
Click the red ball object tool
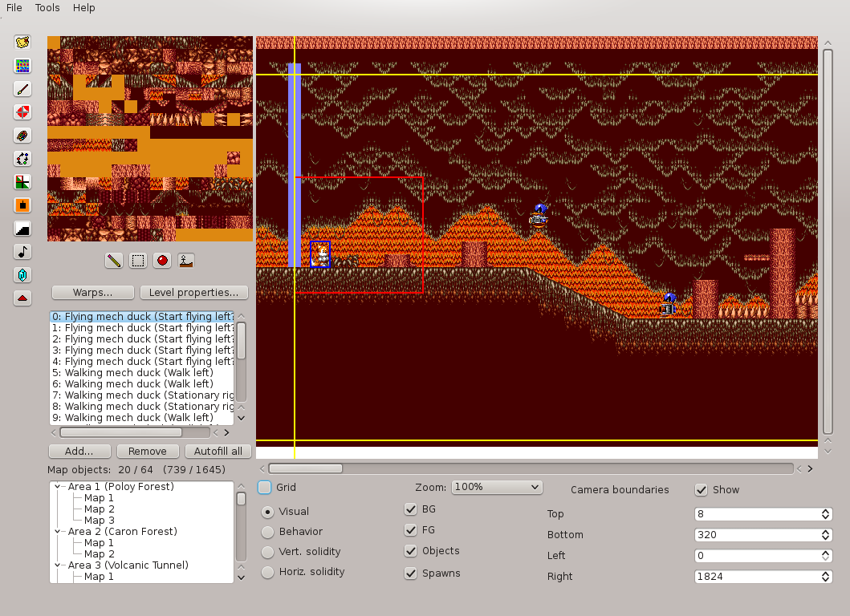163,261
